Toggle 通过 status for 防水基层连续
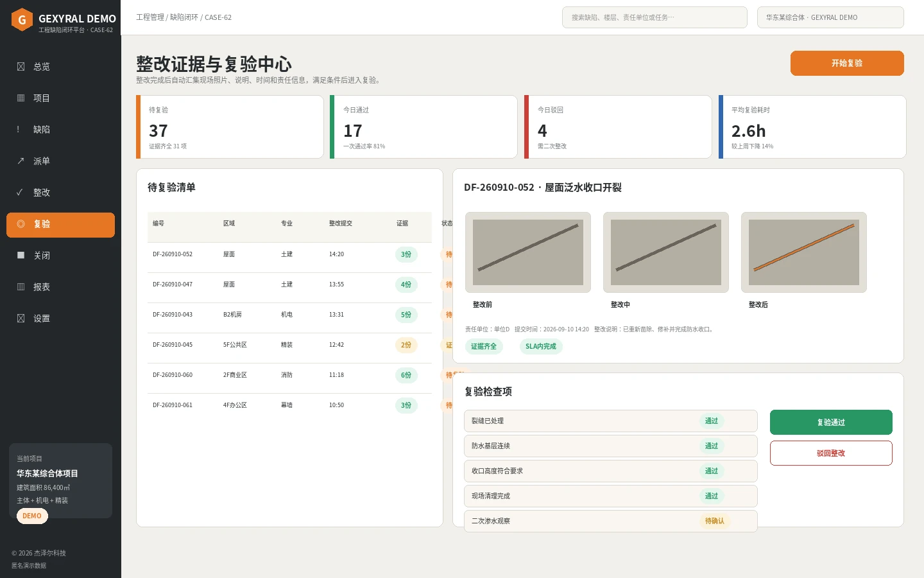 click(x=712, y=446)
